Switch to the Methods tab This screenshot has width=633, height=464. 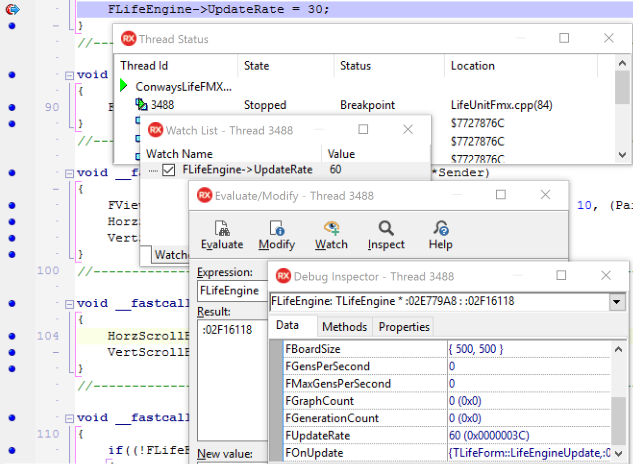pos(344,327)
